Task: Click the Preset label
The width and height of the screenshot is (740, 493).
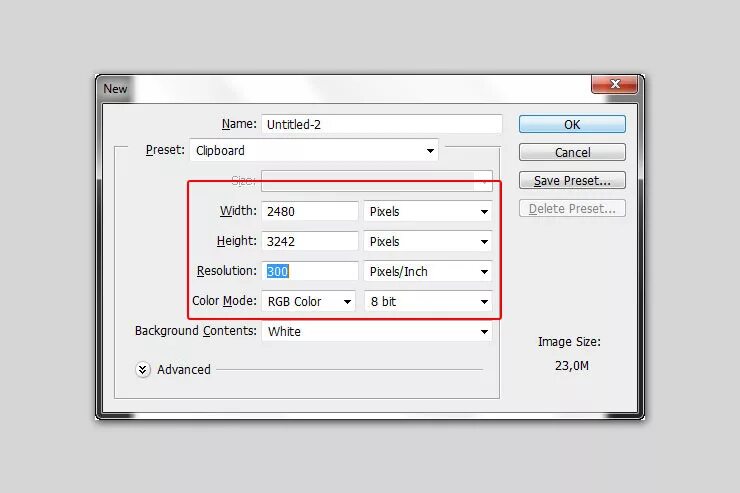Action: coord(165,150)
